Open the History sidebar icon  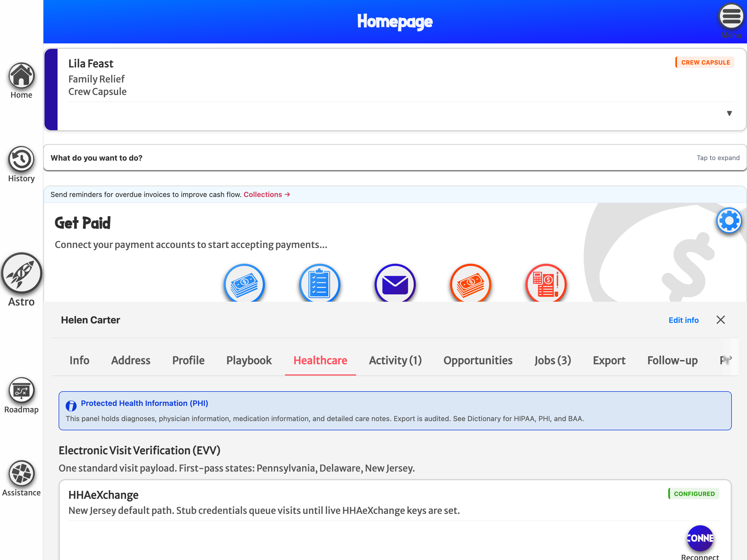[x=21, y=159]
